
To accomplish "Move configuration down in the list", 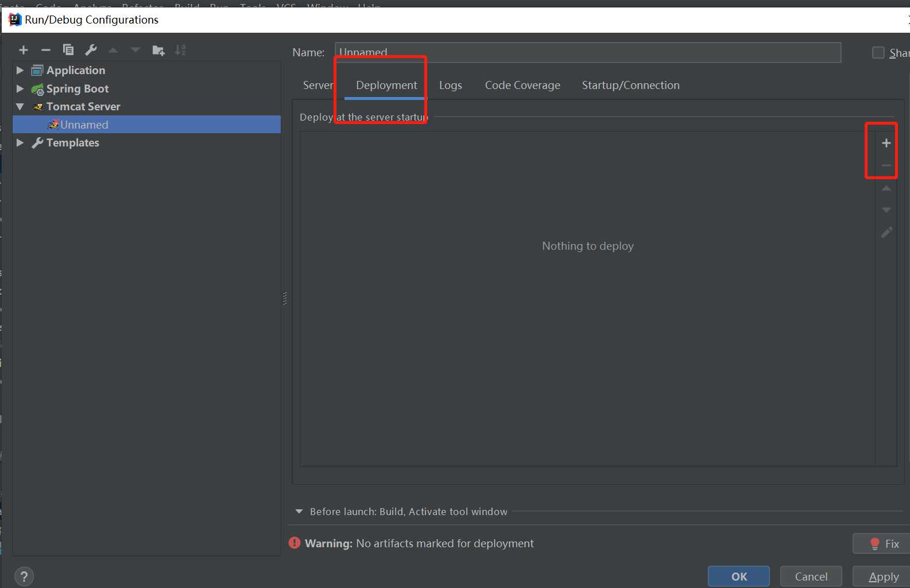I will [135, 51].
